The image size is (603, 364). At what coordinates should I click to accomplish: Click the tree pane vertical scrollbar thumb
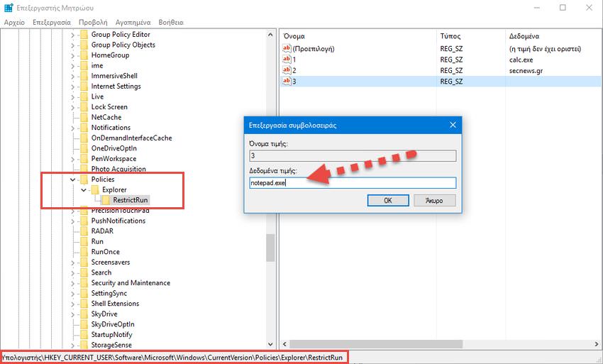(x=270, y=248)
